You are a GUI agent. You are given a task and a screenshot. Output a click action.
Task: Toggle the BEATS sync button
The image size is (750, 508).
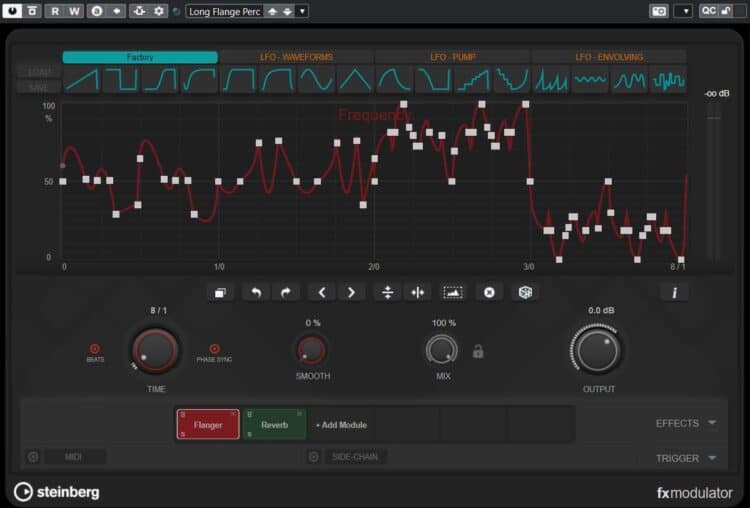95,349
